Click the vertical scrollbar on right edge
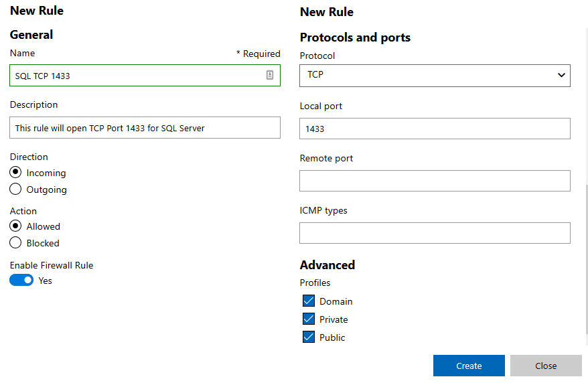 (x=587, y=258)
